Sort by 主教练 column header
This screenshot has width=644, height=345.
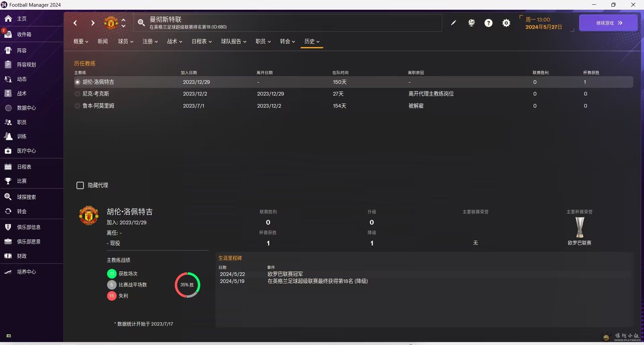(x=80, y=73)
